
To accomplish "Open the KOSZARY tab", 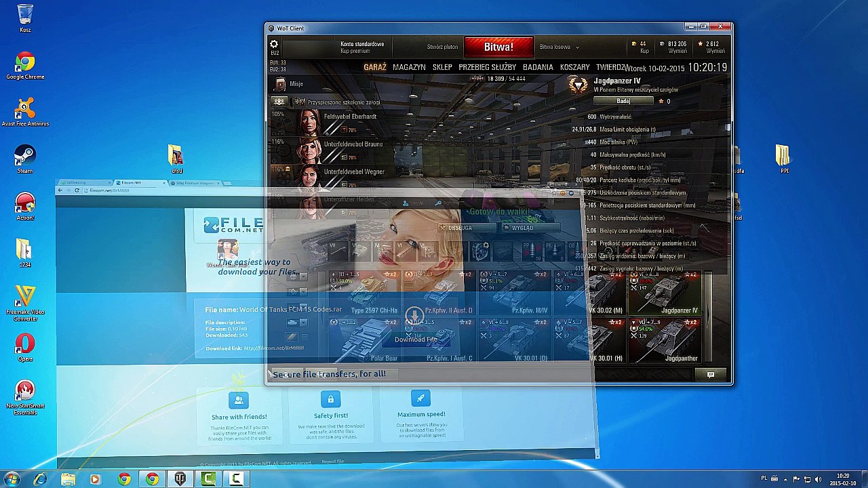I will (575, 68).
